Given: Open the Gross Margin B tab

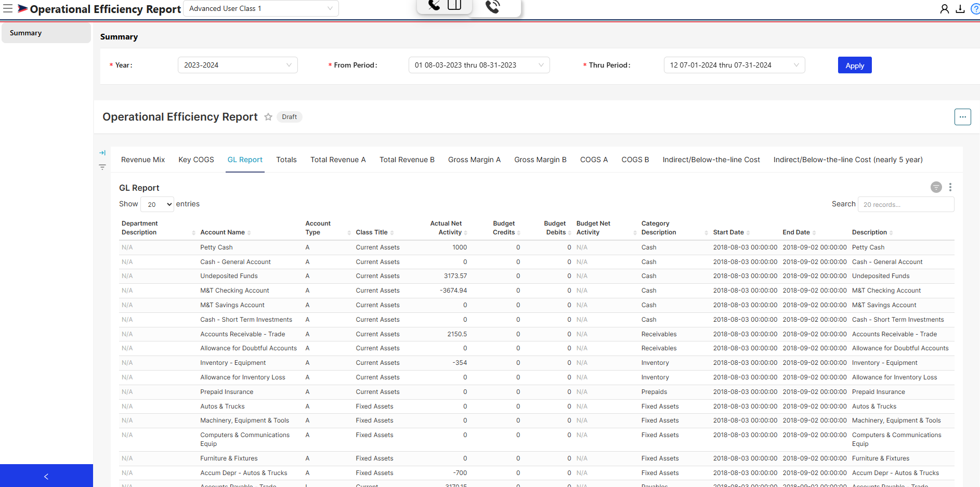Looking at the screenshot, I should (540, 160).
